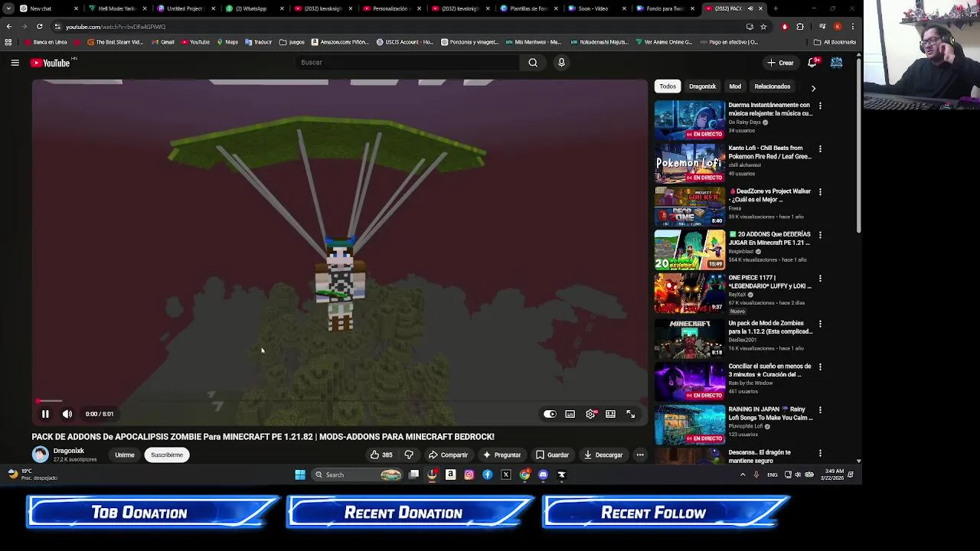Open Discord from the taskbar
980x551 pixels.
543,474
